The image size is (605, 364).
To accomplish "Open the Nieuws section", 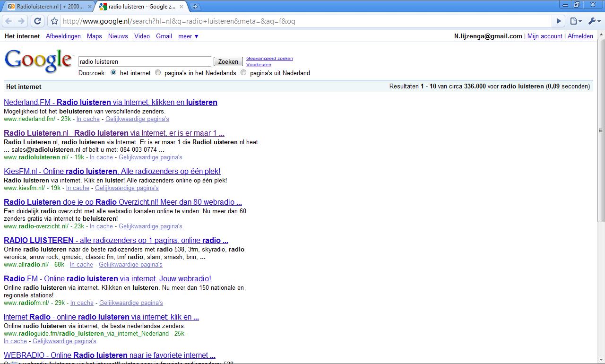I will (x=118, y=36).
